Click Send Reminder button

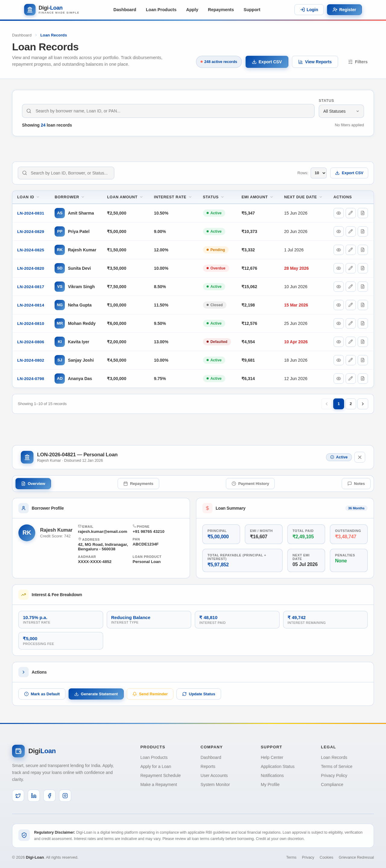coord(150,694)
